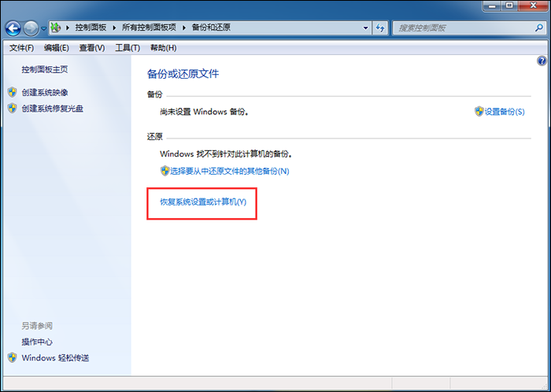551x392 pixels.
Task: Minimize the Backup and Restore window
Action: (492, 6)
